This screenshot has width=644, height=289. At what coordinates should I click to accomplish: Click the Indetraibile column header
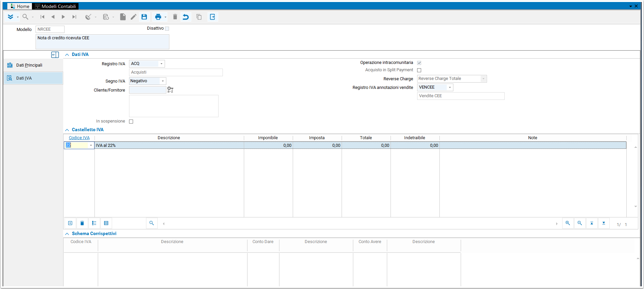pos(415,138)
